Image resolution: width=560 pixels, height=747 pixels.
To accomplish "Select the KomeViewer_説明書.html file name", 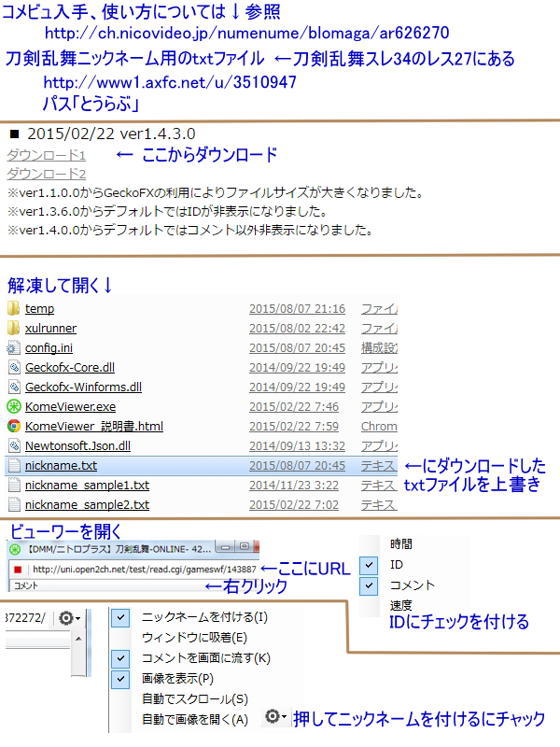I will (94, 426).
